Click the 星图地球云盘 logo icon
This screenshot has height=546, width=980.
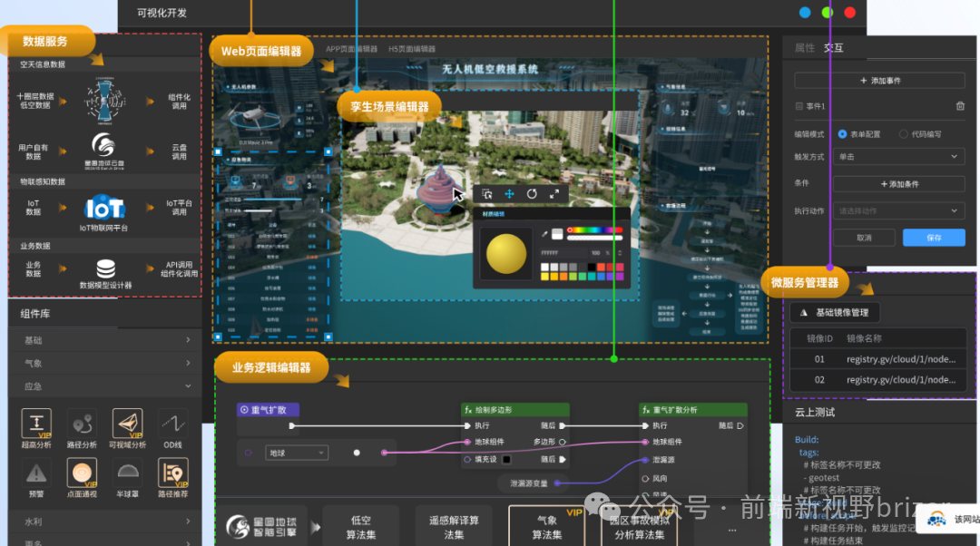(x=103, y=145)
